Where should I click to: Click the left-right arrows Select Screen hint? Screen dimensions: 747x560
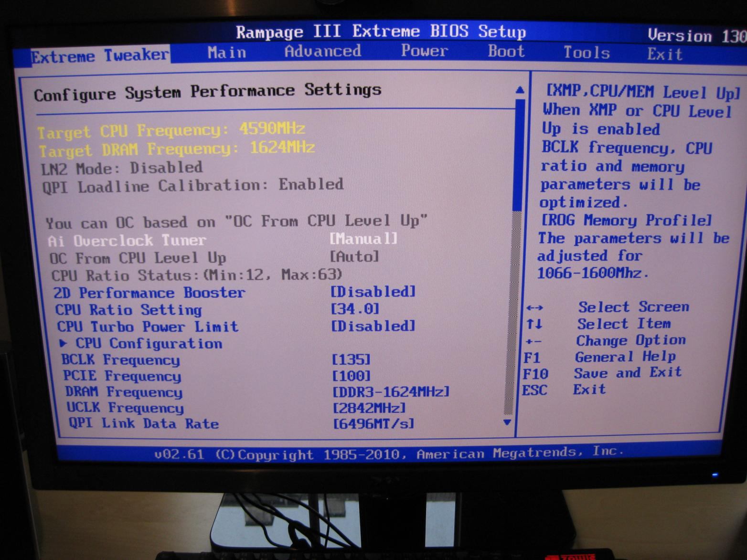tap(608, 307)
